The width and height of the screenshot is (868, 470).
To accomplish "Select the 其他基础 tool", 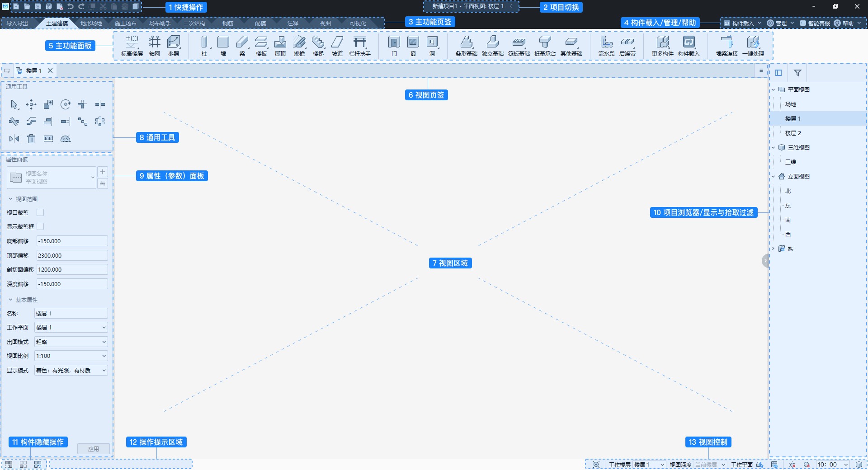I will click(571, 46).
